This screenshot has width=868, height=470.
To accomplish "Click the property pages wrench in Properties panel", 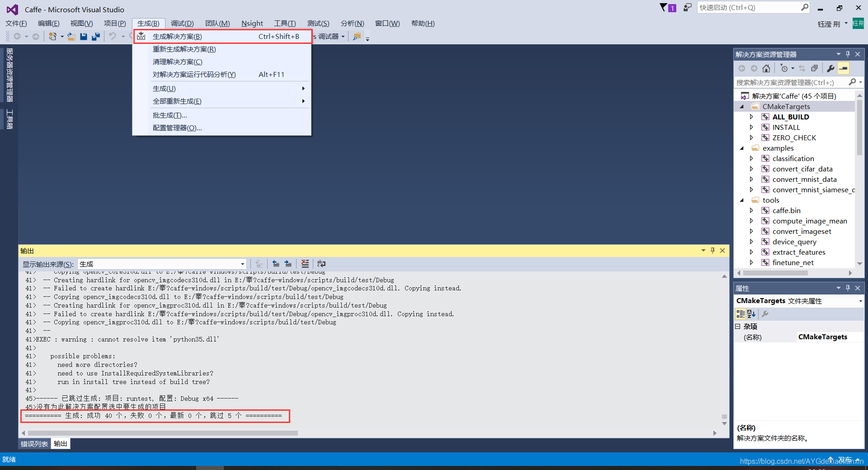I will [765, 313].
